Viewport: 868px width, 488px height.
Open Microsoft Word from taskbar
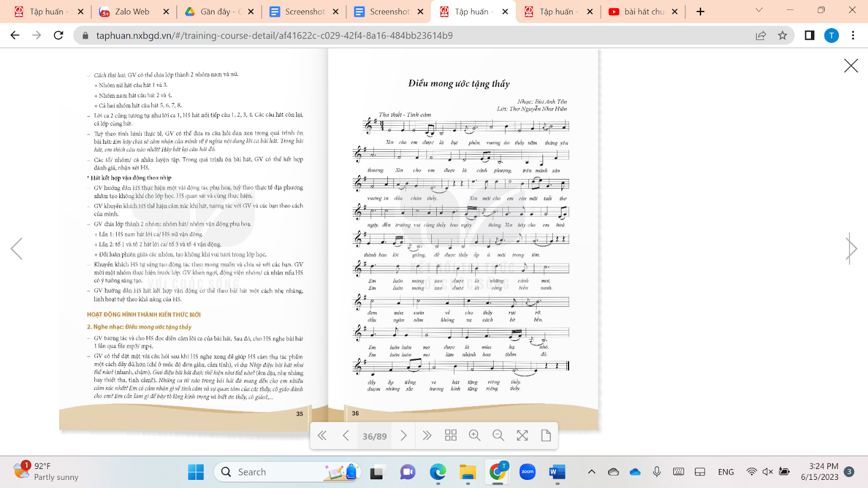pos(557,472)
